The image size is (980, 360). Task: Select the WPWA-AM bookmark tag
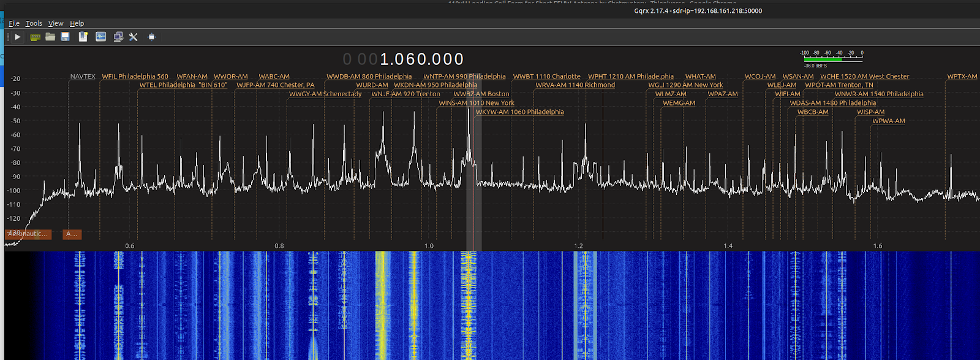[x=888, y=121]
